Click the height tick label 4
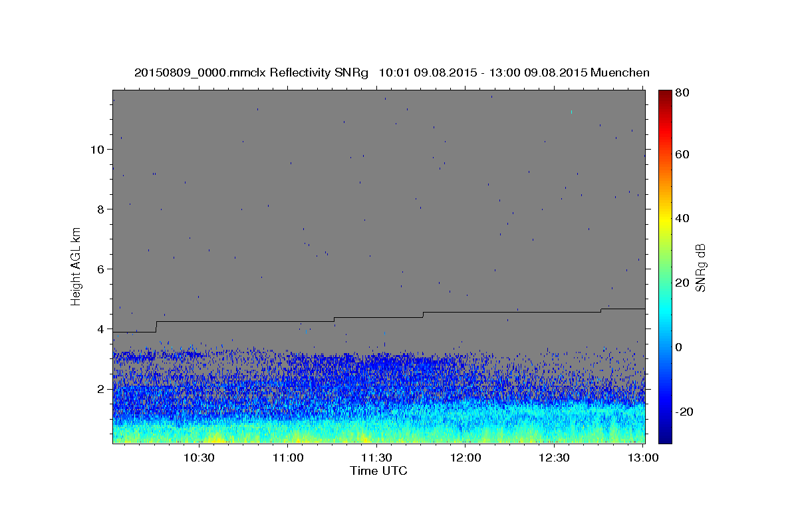The width and height of the screenshot is (798, 532). (100, 329)
